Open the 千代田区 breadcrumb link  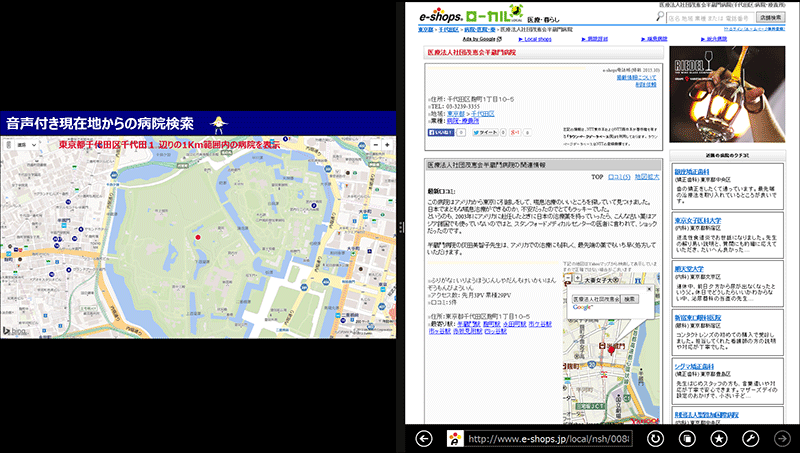tap(449, 30)
